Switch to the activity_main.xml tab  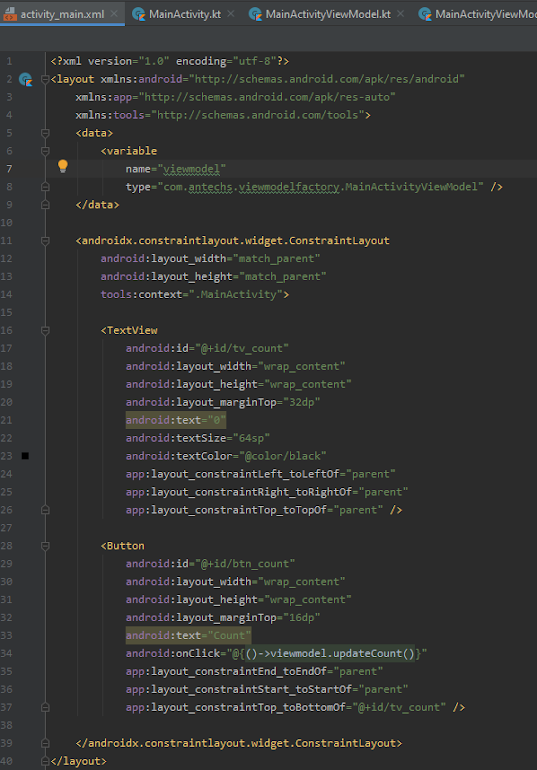pos(62,14)
